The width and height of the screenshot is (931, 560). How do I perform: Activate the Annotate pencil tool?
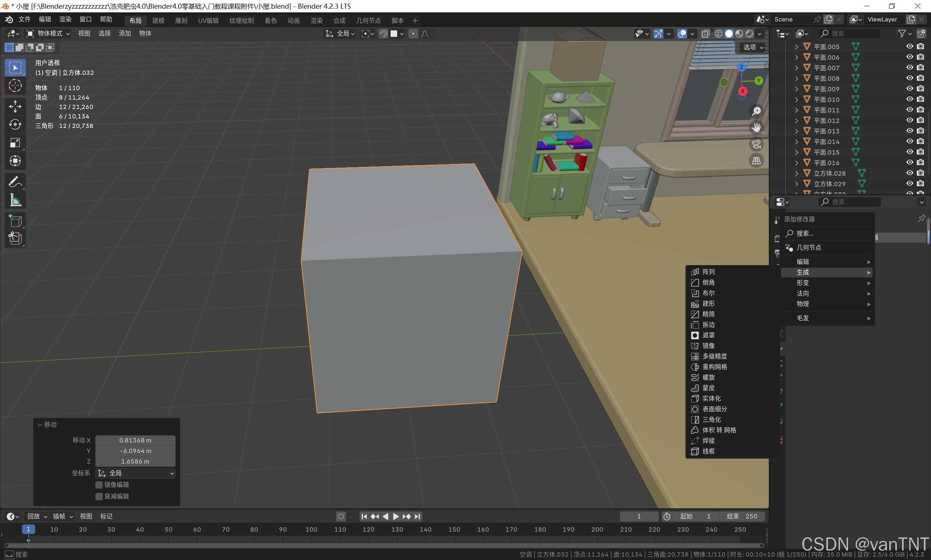[15, 182]
